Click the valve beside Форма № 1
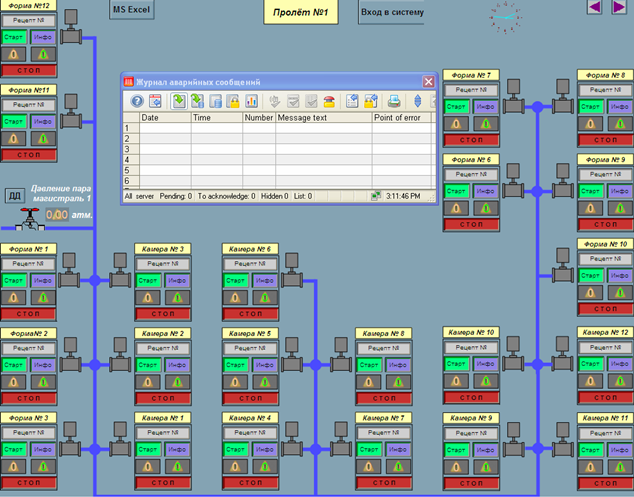This screenshot has width=634, height=497. click(71, 267)
